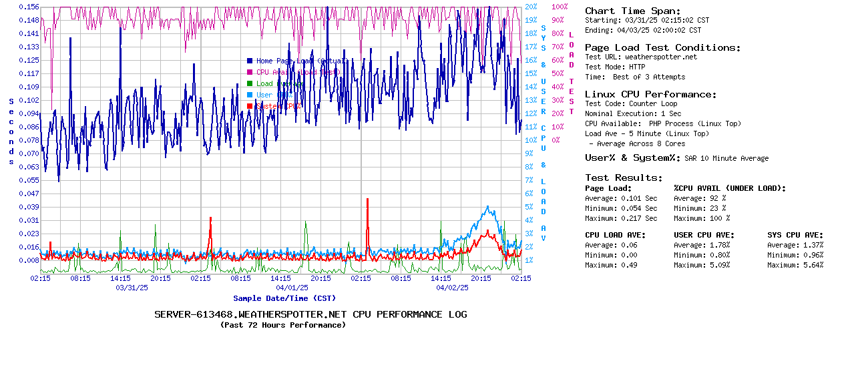Click the 20% label on CPU axis
Viewport: 868px width, 367px height.
pyautogui.click(x=531, y=7)
